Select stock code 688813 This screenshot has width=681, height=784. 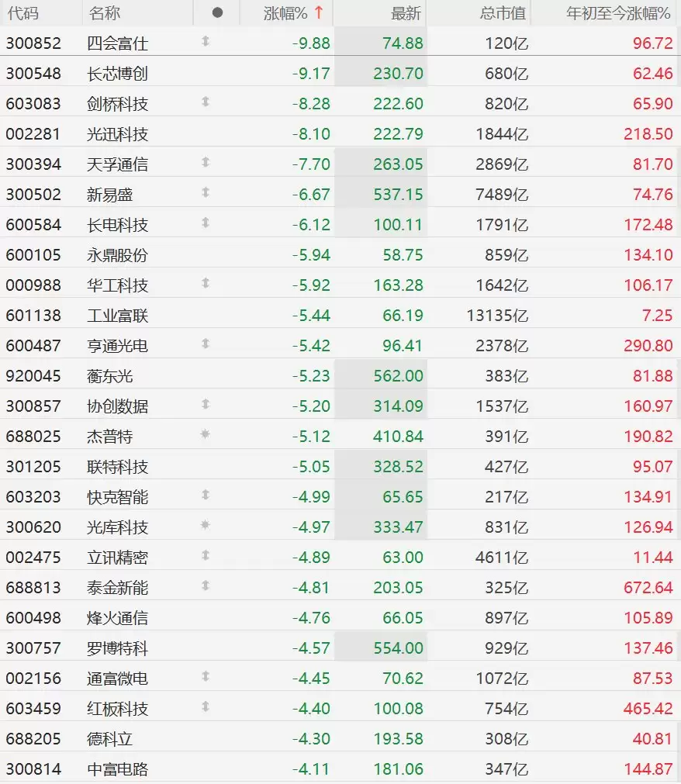pyautogui.click(x=33, y=588)
